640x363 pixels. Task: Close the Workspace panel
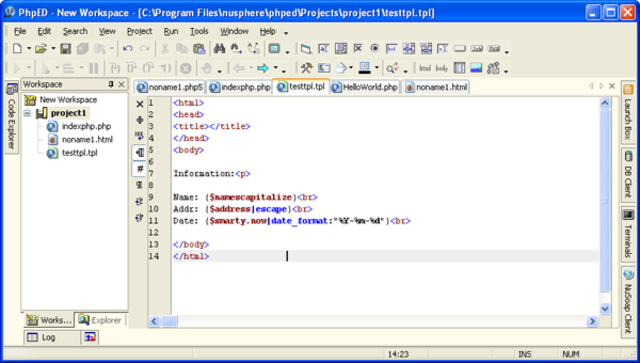[x=122, y=84]
